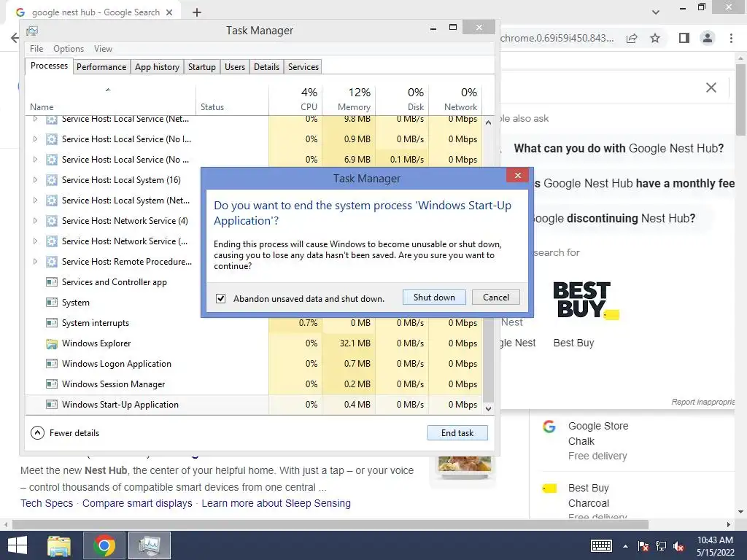Open the Startup tab
Screen dimensions: 747x560
pos(201,66)
